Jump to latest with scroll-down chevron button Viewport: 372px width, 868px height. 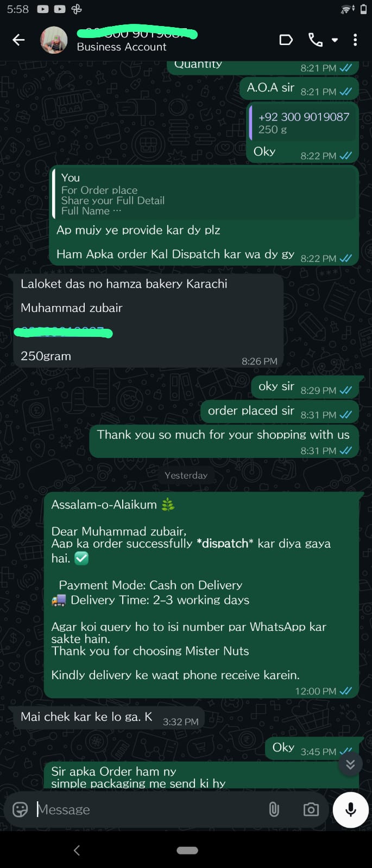tap(350, 764)
